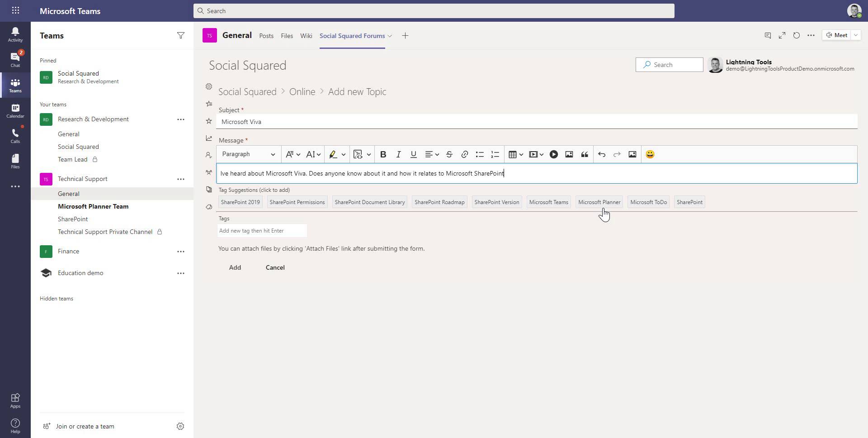Click Join or create a team

pos(85,426)
